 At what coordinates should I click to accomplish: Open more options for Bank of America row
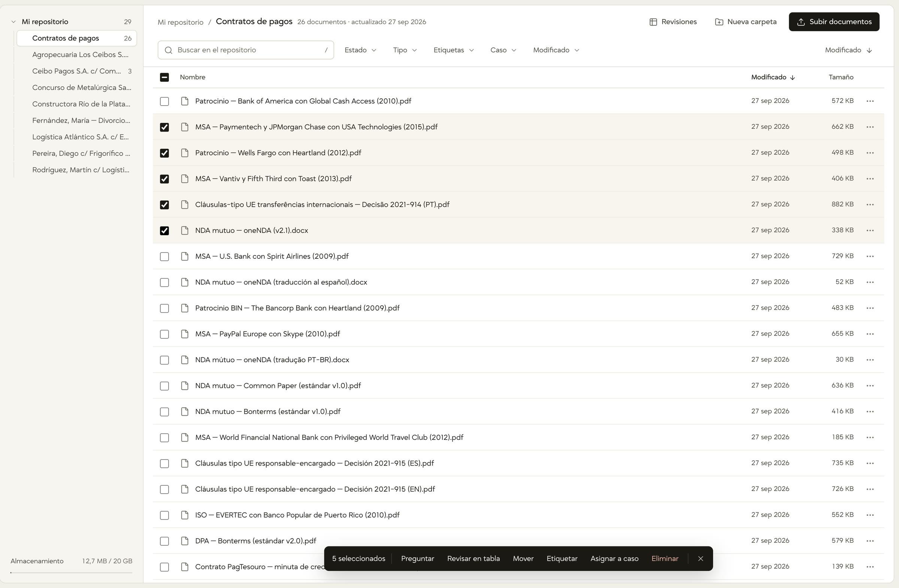pyautogui.click(x=870, y=101)
